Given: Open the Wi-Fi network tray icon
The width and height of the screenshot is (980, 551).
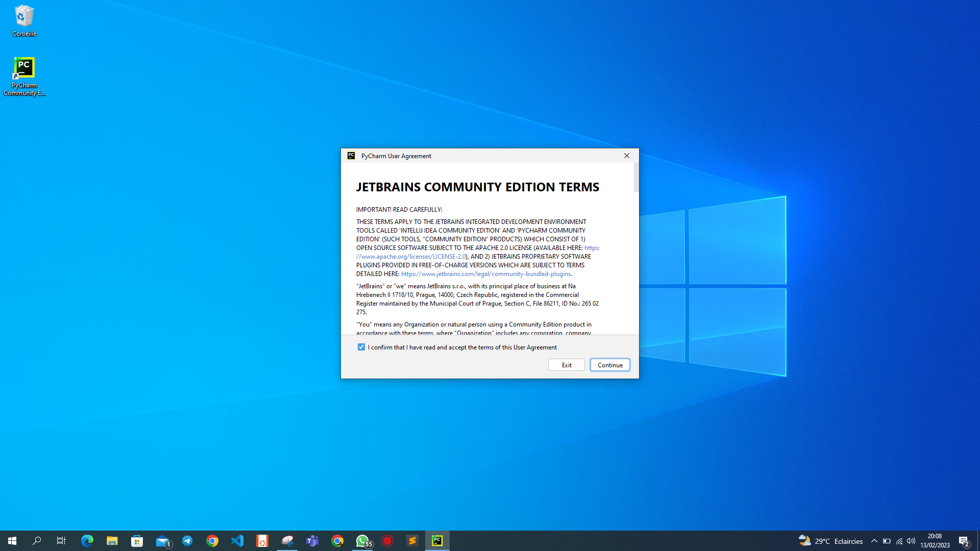Looking at the screenshot, I should pyautogui.click(x=899, y=541).
